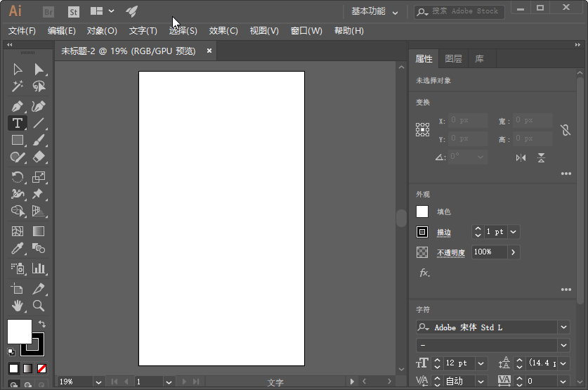The image size is (588, 390).
Task: Select the Selection tool (black arrow)
Action: point(18,70)
